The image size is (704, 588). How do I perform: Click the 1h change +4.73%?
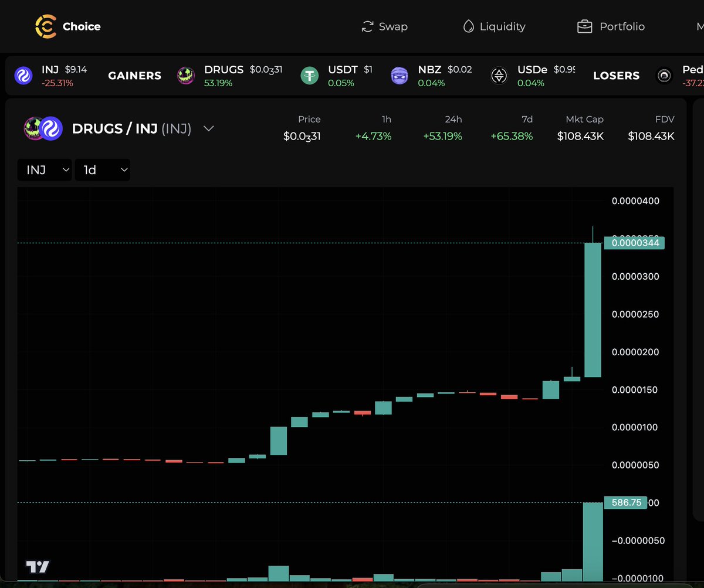coord(373,136)
